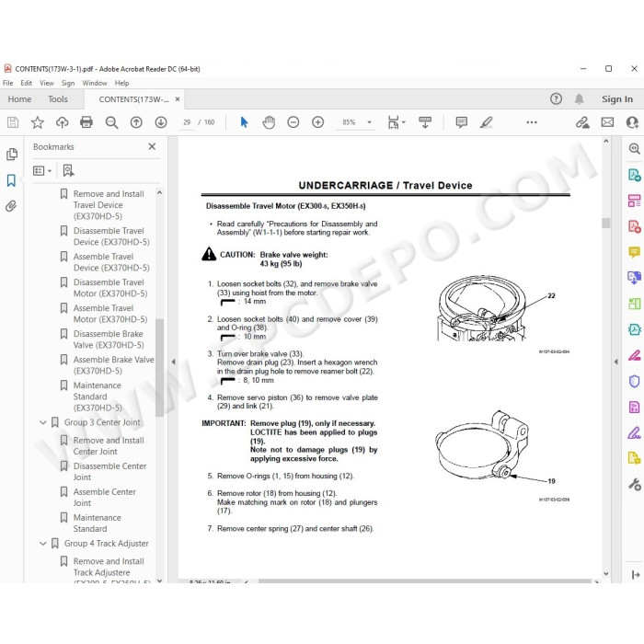
Task: Show page thumbnails panel
Action: 12,155
